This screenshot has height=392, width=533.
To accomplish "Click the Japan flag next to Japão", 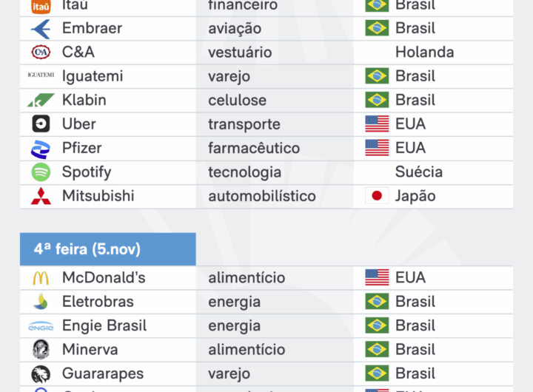I will [x=377, y=196].
